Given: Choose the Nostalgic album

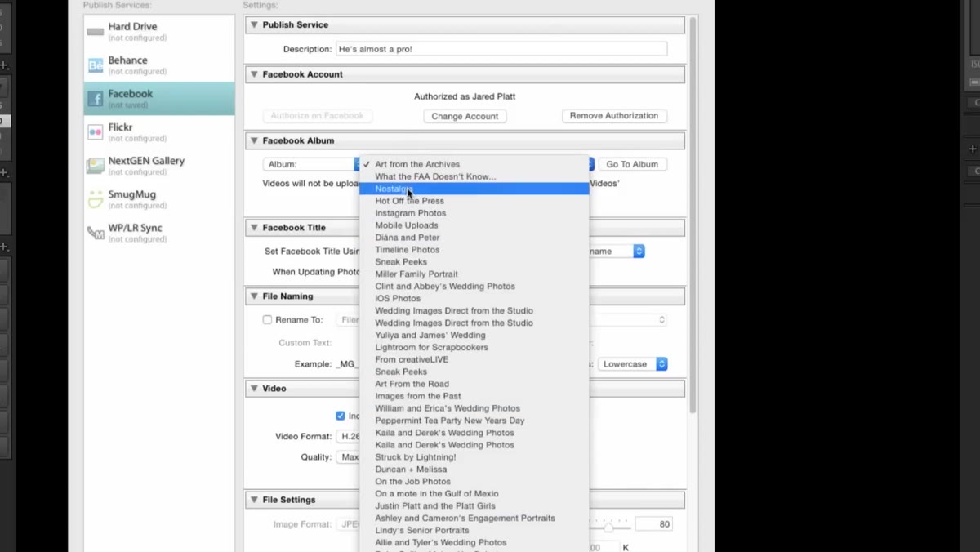Looking at the screenshot, I should pyautogui.click(x=474, y=189).
